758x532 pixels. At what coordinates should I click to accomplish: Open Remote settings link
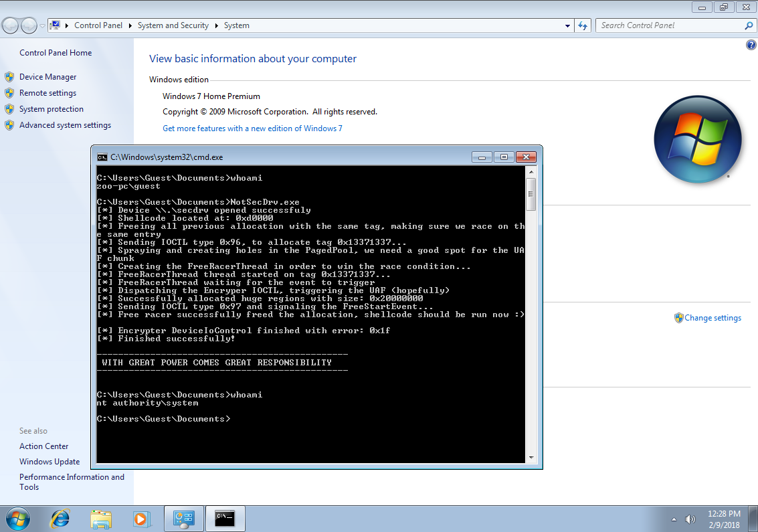pyautogui.click(x=48, y=93)
